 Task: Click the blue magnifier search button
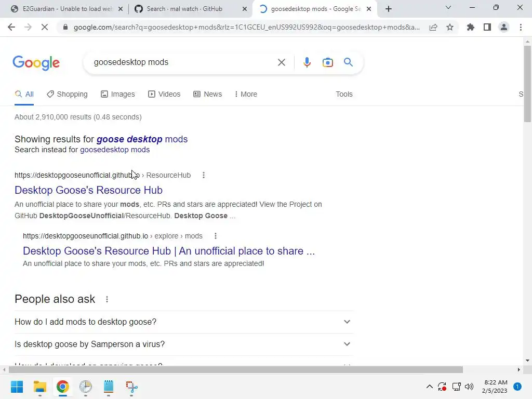coord(348,62)
